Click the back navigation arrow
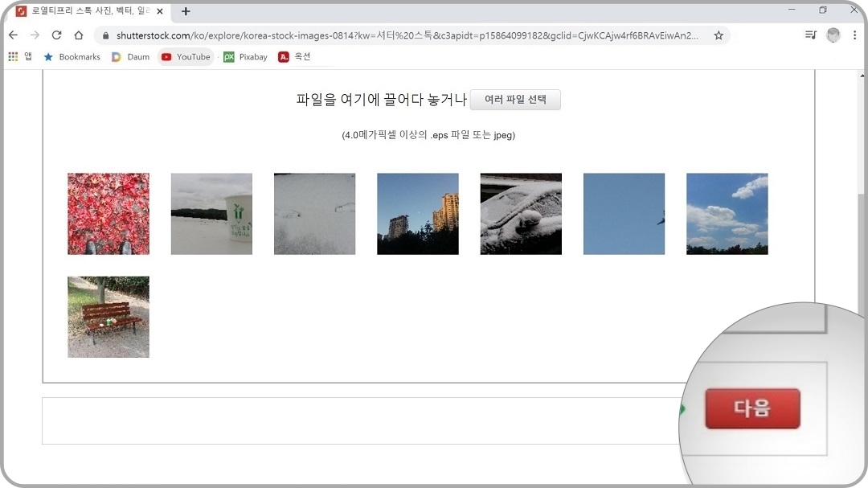This screenshot has height=488, width=868. [12, 35]
